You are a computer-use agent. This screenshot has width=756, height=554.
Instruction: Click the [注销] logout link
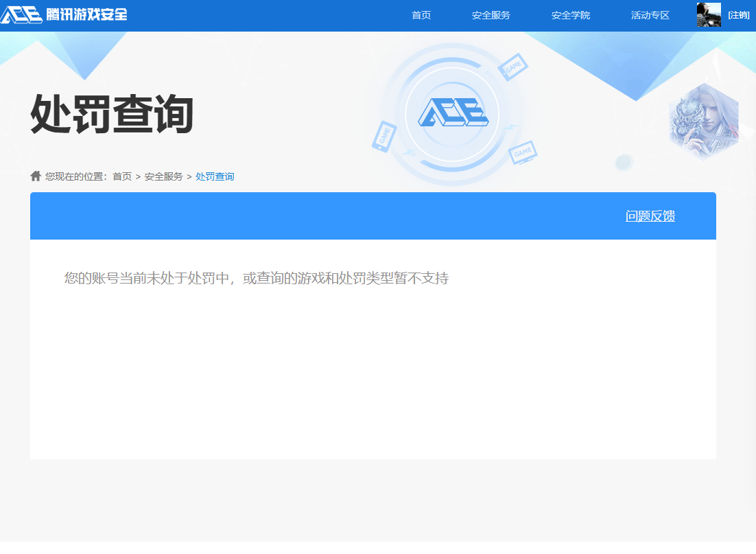[739, 14]
